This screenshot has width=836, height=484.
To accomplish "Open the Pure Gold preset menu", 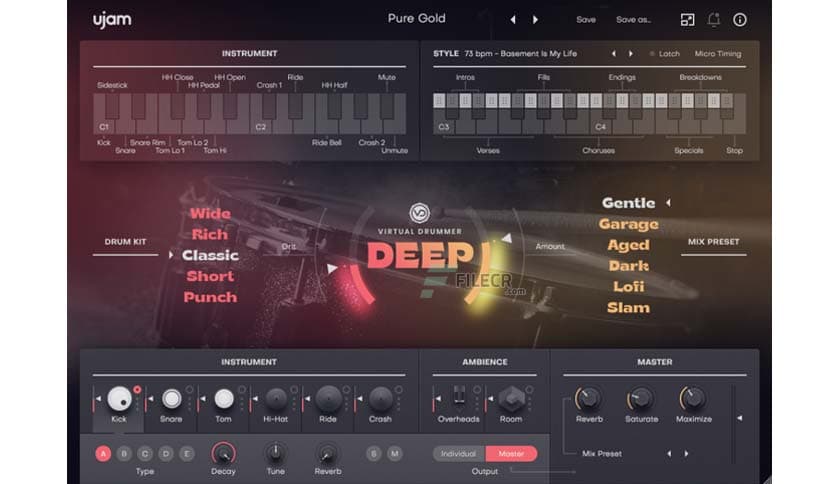I will coord(416,19).
